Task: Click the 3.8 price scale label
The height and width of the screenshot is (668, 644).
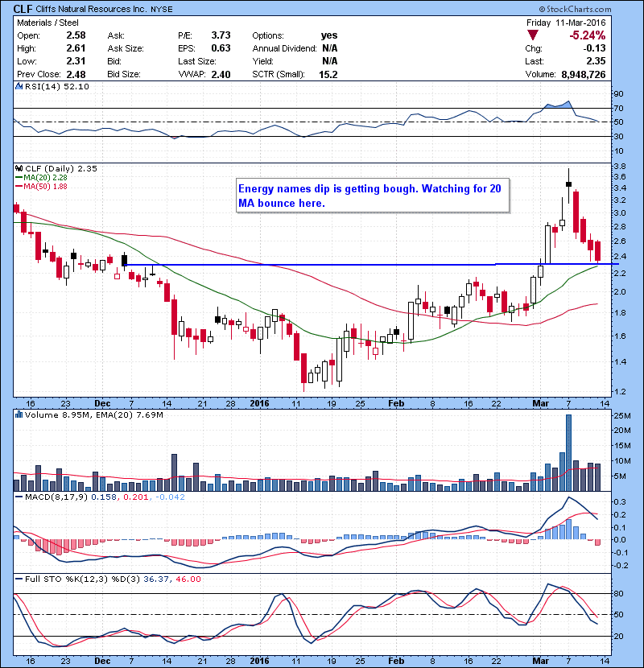Action: (x=620, y=167)
